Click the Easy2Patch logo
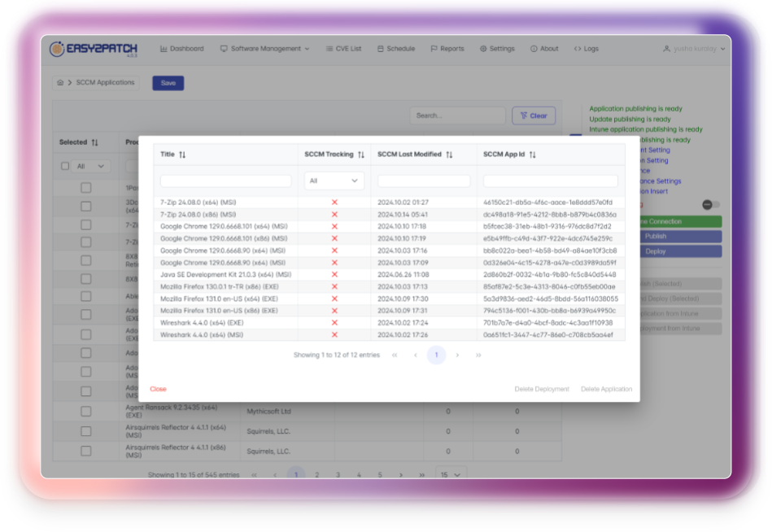The width and height of the screenshot is (772, 532). tap(94, 49)
